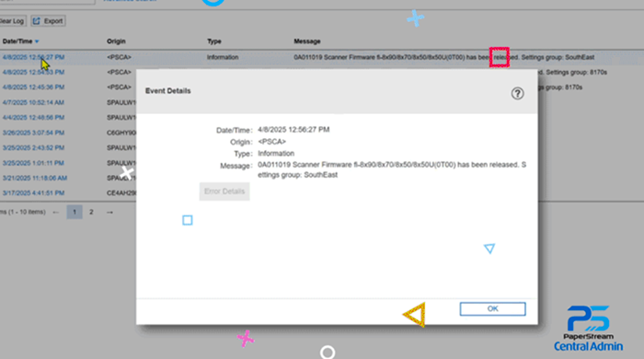Click the <PSCA> origin in the first row
The image size is (644, 359).
[x=119, y=57]
